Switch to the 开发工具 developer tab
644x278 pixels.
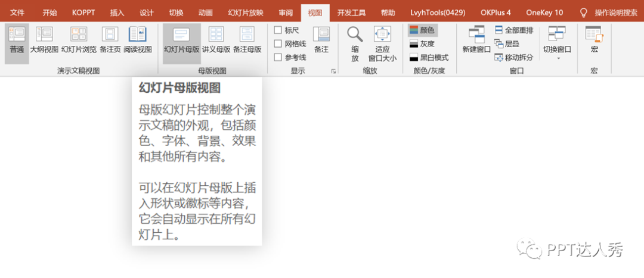(352, 13)
